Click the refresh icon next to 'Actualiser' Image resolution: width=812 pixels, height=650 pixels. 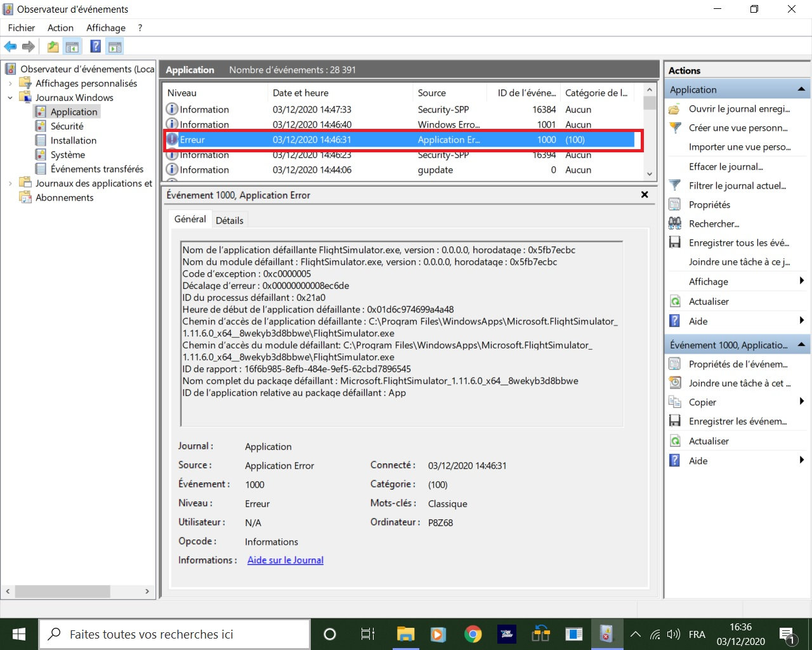675,302
